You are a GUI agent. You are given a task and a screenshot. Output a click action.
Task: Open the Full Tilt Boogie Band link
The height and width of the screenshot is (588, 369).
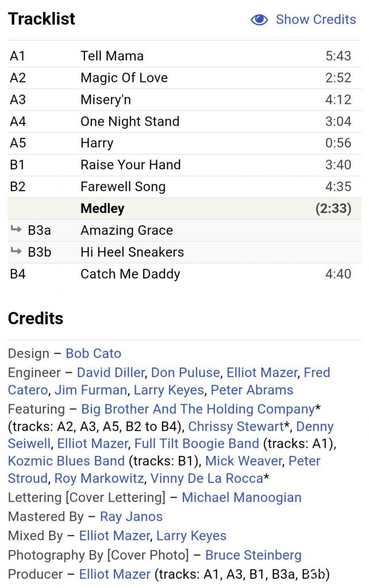(197, 444)
